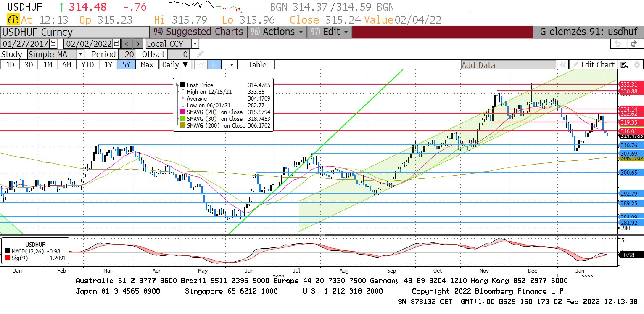Viewport: 644px width, 314px height.
Task: Click the 300.65 support level label
Action: pos(631,173)
